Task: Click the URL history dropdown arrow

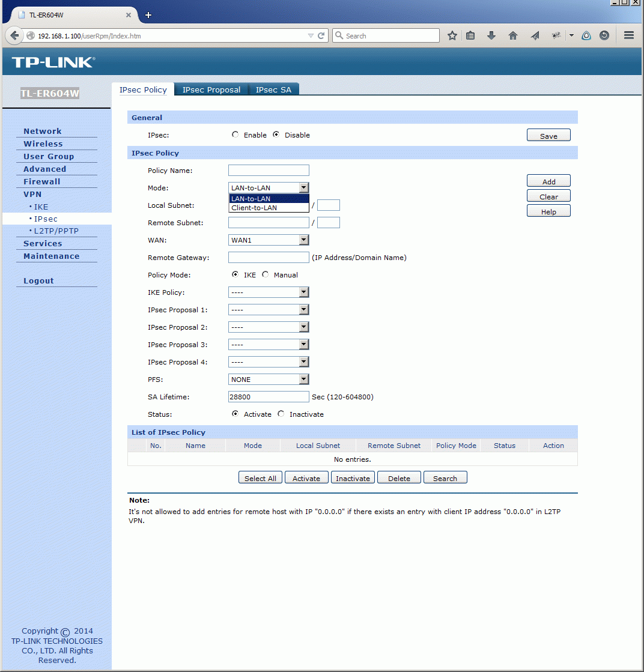Action: 311,35
